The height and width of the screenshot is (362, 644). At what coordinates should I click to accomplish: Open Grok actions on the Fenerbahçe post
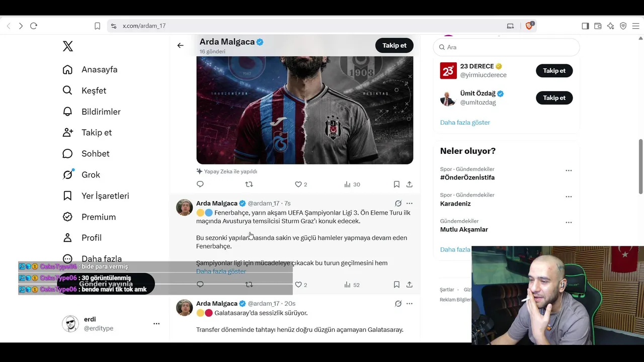tap(398, 204)
